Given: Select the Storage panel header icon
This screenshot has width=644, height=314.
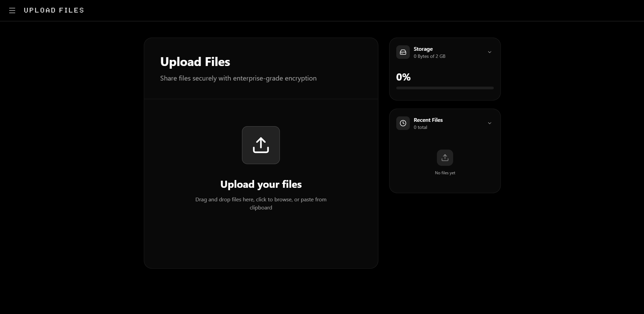Looking at the screenshot, I should click(x=403, y=52).
